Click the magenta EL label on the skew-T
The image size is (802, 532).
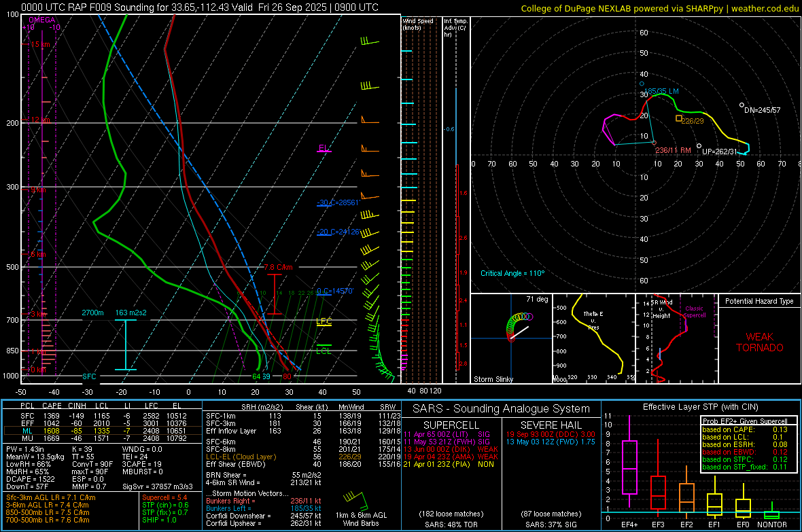[x=324, y=148]
